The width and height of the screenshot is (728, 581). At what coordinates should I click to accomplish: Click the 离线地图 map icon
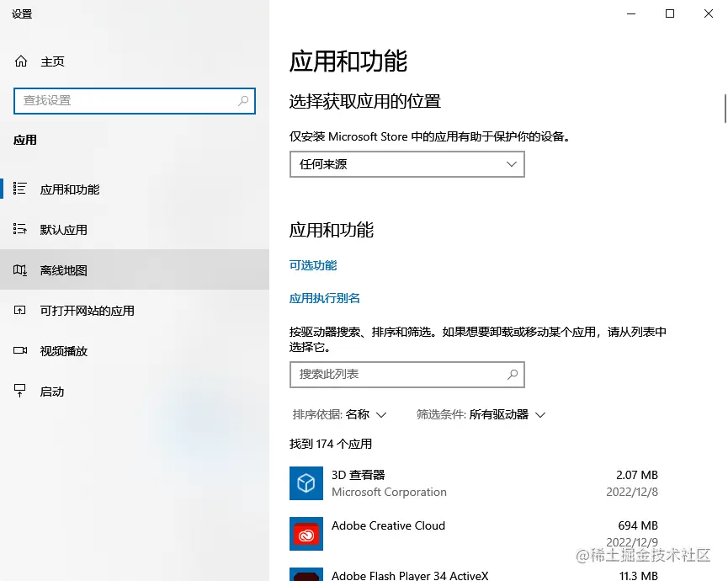pyautogui.click(x=19, y=269)
